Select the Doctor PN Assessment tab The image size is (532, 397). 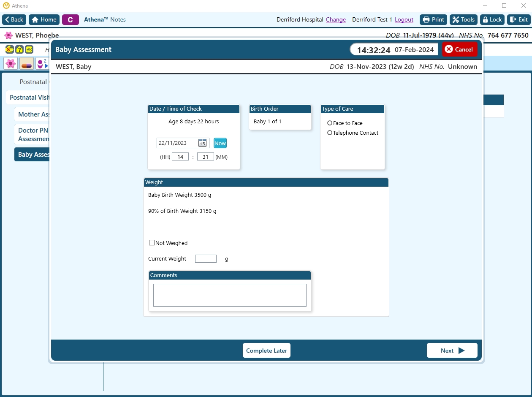click(33, 135)
